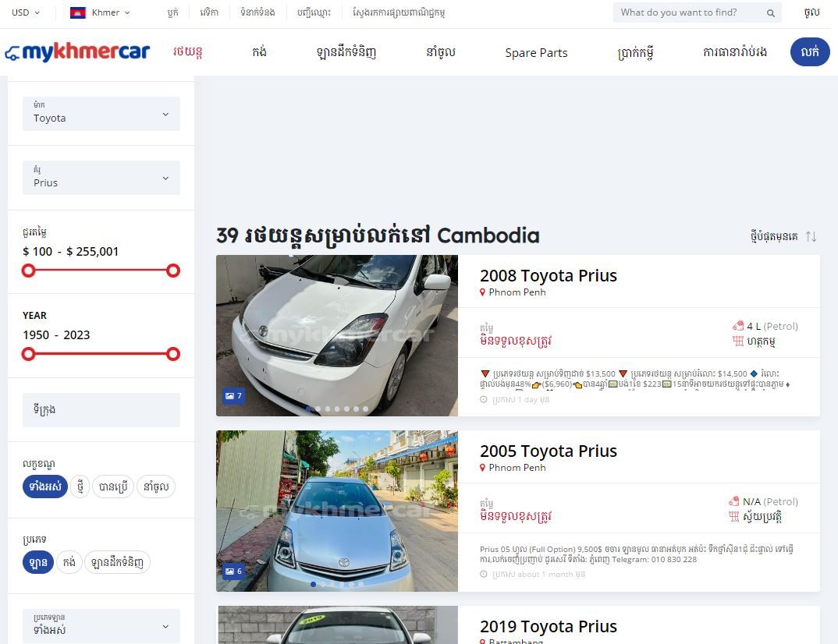Click the year slider minimum handle
Image resolution: width=838 pixels, height=644 pixels.
point(28,354)
